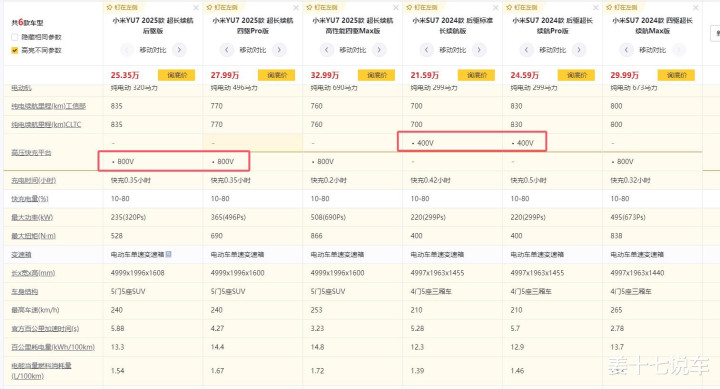Pin 小米YU7 高性能四驱Max版 to the left

point(322,7)
